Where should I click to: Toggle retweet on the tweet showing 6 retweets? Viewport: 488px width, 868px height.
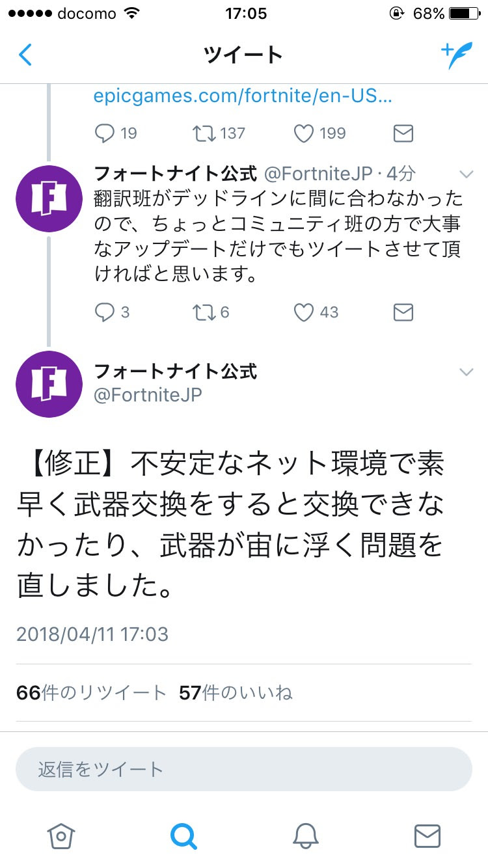(206, 312)
